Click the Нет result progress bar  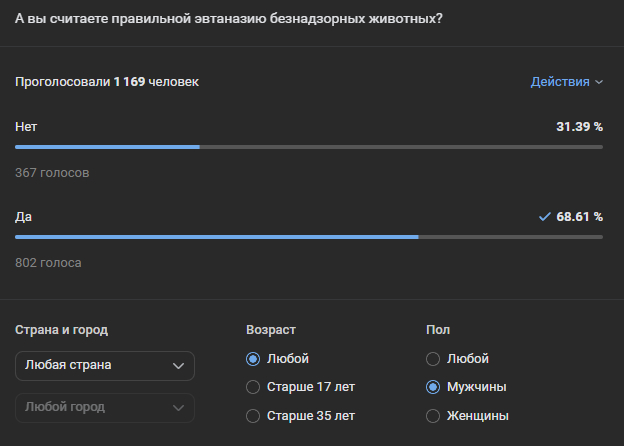tap(308, 147)
